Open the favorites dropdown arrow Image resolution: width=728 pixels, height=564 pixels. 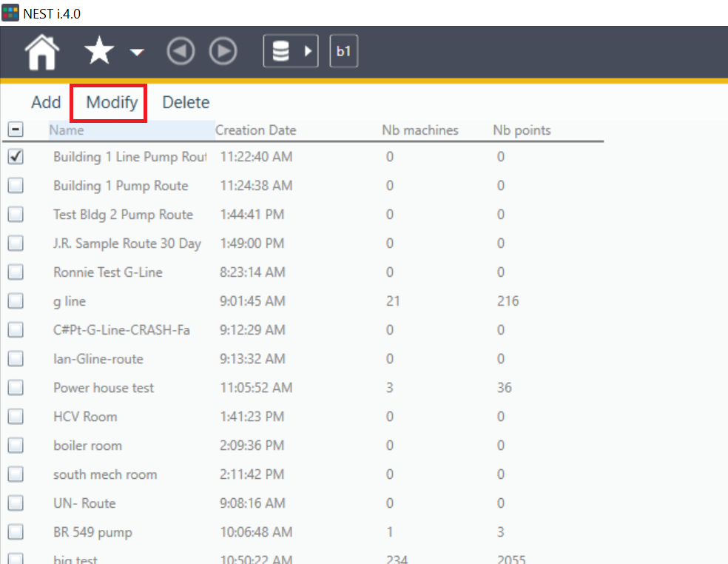click(x=136, y=52)
